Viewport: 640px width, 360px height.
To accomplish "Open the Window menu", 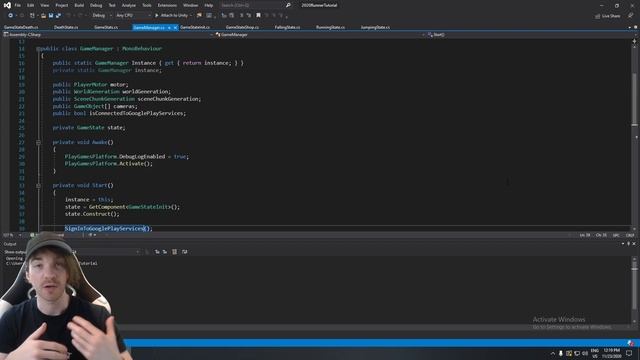I will click(190, 5).
